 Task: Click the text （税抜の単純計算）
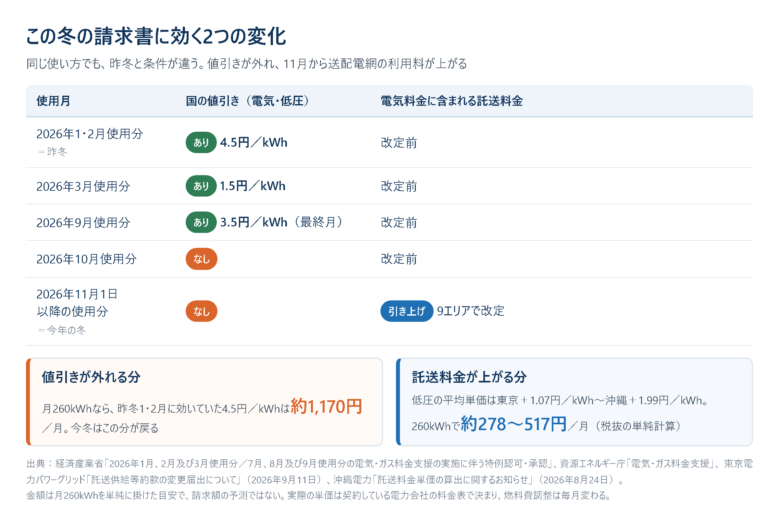pos(638,426)
